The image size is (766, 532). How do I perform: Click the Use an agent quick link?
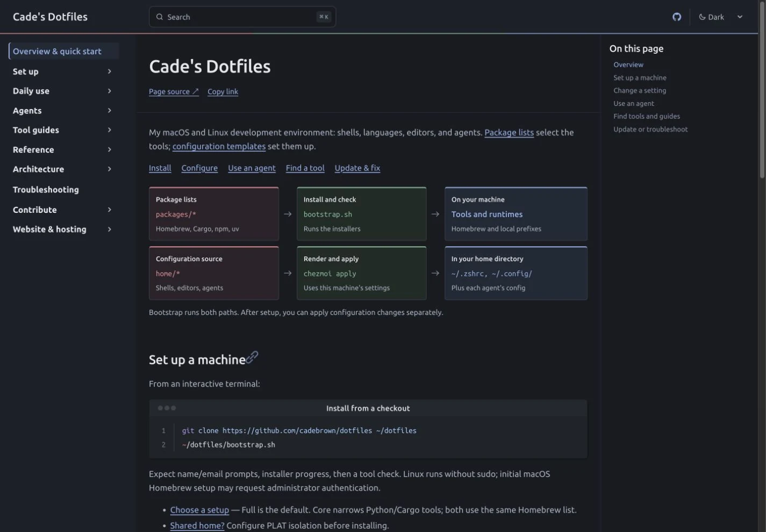click(252, 168)
